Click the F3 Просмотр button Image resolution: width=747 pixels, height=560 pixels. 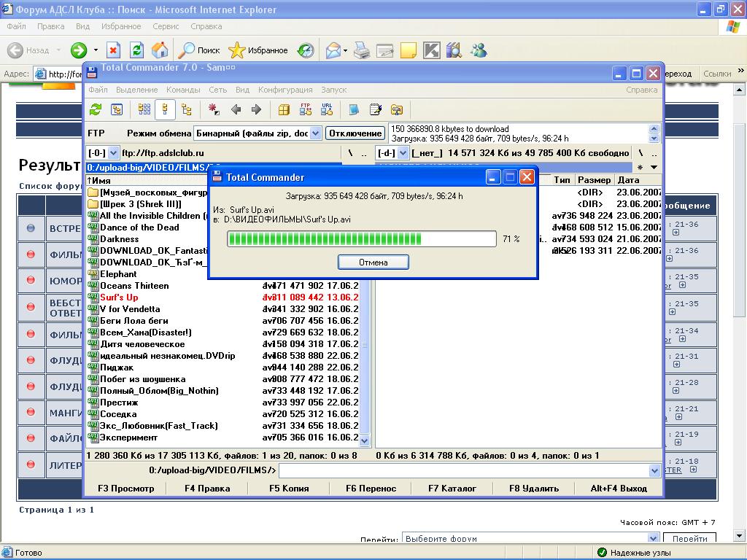pos(125,488)
